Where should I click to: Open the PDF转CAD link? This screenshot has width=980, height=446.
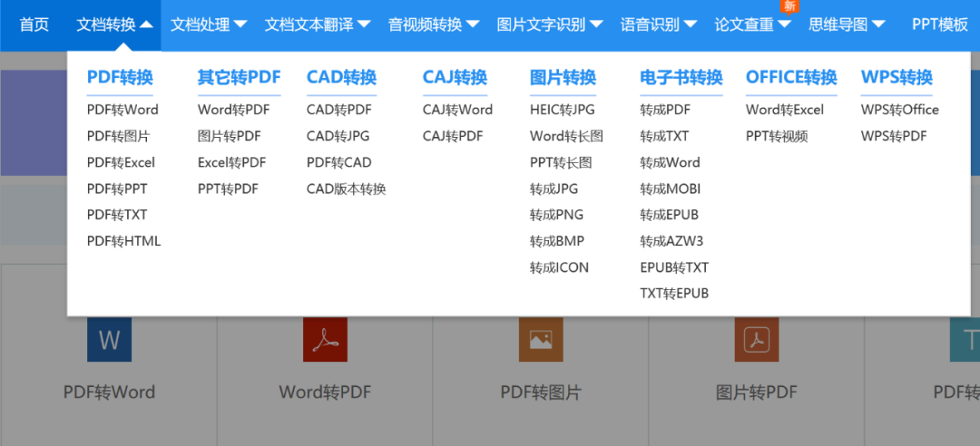coord(339,162)
